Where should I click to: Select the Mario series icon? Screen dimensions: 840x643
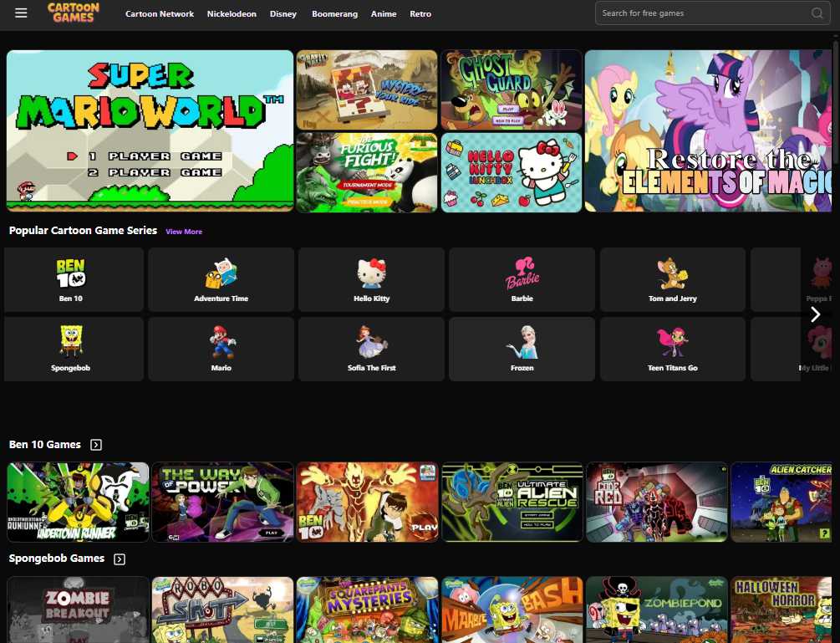coord(221,349)
